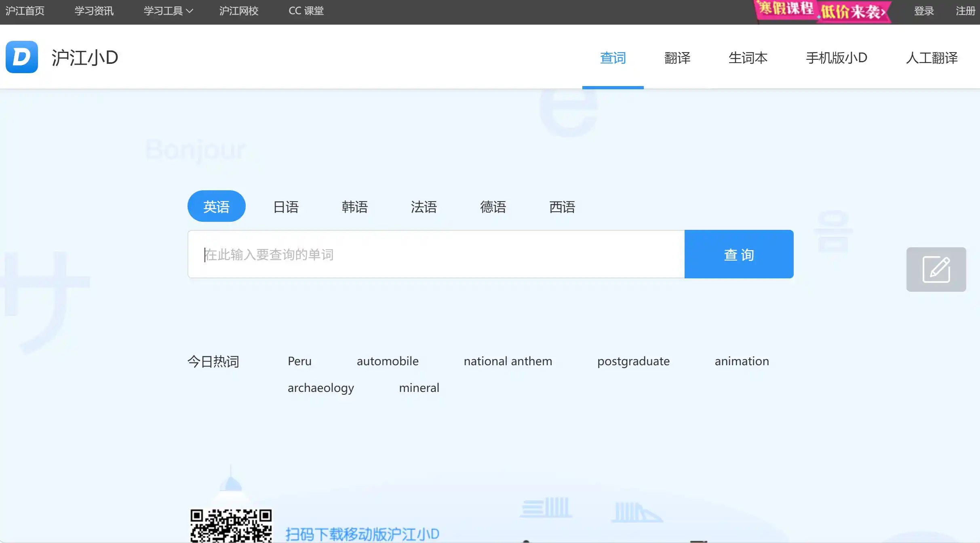This screenshot has width=980, height=543.
Task: Look up hot word postgraduate
Action: pyautogui.click(x=633, y=361)
